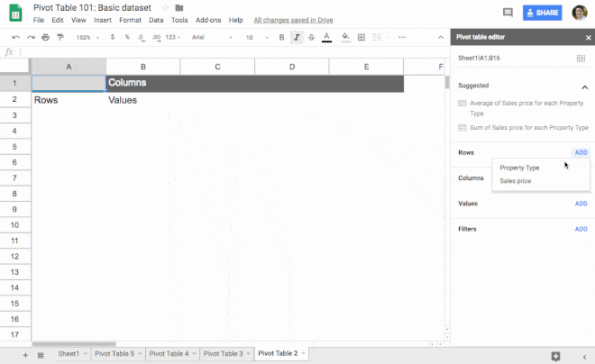This screenshot has width=595, height=364.
Task: Click the Redo icon in toolbar
Action: (x=32, y=37)
